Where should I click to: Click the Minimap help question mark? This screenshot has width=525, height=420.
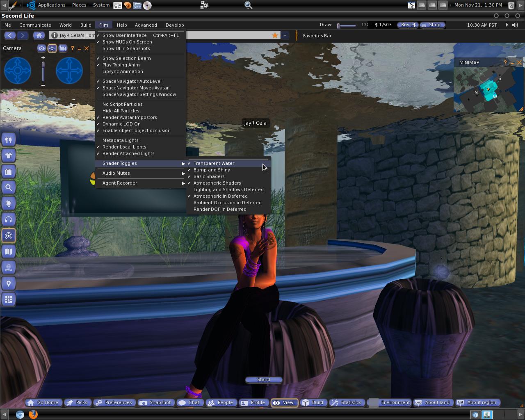505,62
